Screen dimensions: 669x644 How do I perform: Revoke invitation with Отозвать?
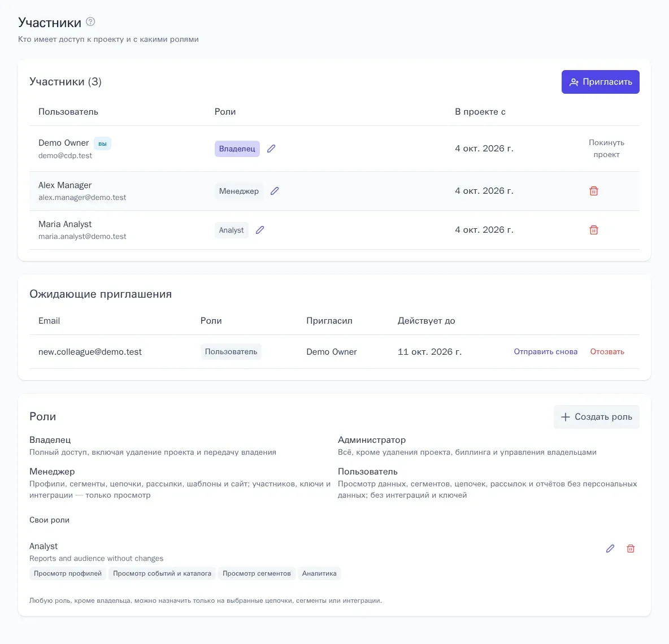pyautogui.click(x=607, y=351)
